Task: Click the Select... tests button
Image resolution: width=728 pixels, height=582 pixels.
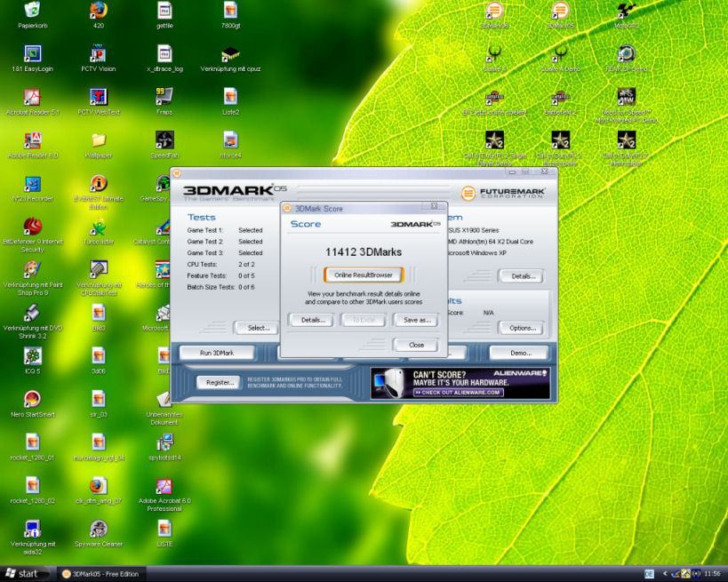Action: (256, 328)
